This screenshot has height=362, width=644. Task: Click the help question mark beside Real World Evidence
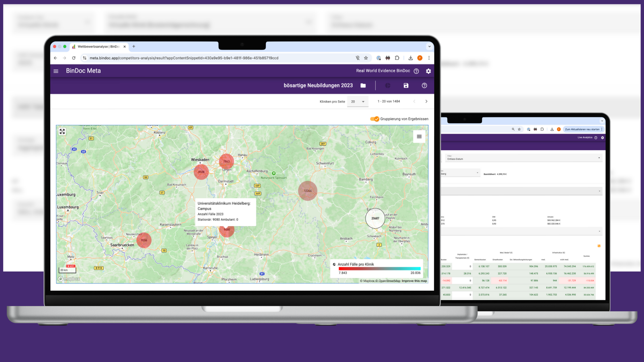click(x=416, y=71)
